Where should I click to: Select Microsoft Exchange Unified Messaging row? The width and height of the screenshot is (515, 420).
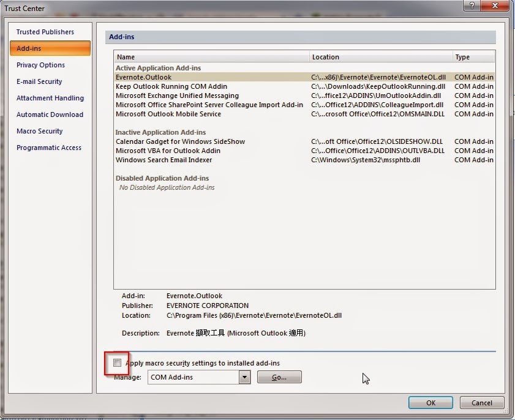[304, 96]
